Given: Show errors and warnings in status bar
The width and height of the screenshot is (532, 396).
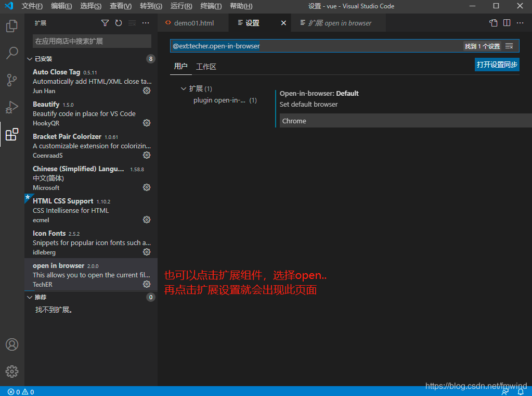Looking at the screenshot, I should pos(21,392).
